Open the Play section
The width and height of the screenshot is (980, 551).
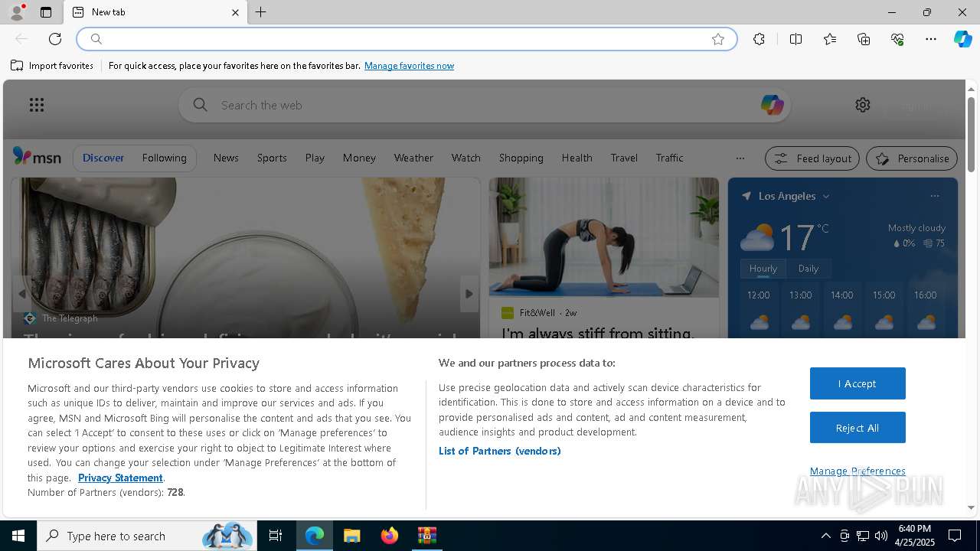315,158
